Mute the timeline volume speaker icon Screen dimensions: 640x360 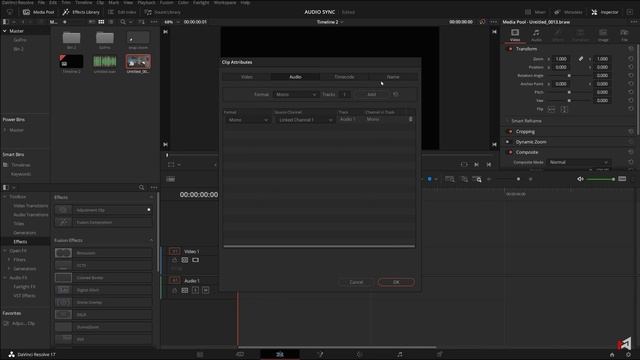click(580, 179)
